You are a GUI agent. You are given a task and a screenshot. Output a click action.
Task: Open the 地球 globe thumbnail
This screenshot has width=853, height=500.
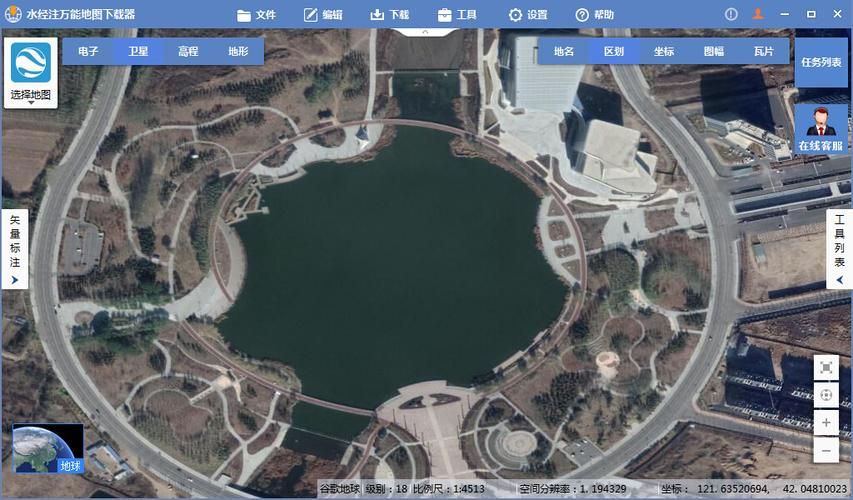(48, 448)
